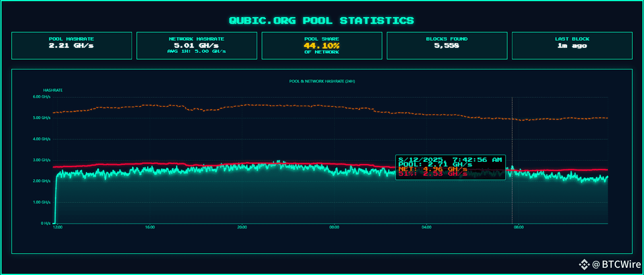The width and height of the screenshot is (644, 275).
Task: Click the 4.00 GH/s y-axis label
Action: [41, 139]
